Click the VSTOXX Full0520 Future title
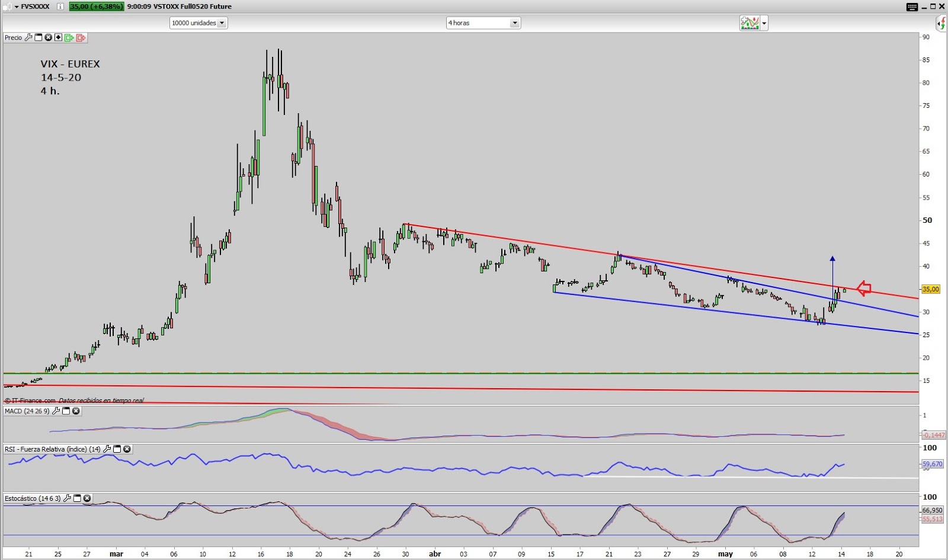The height and width of the screenshot is (560, 948). pos(193,7)
